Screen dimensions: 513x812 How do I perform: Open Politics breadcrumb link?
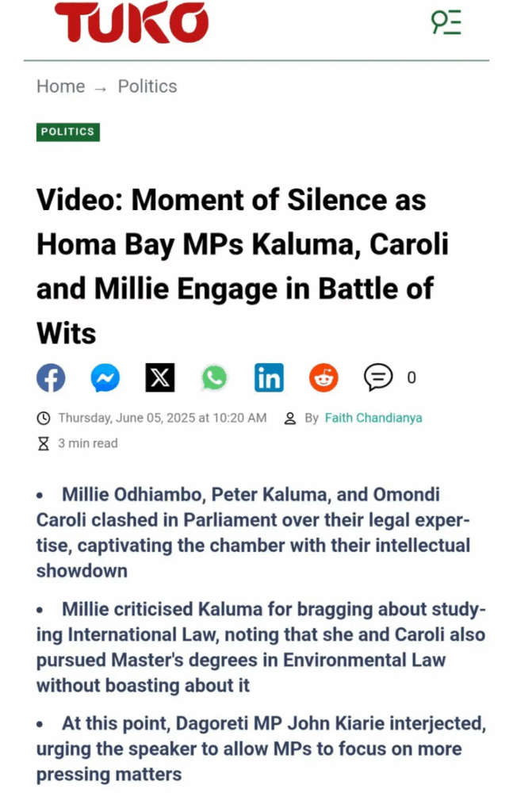click(x=147, y=86)
